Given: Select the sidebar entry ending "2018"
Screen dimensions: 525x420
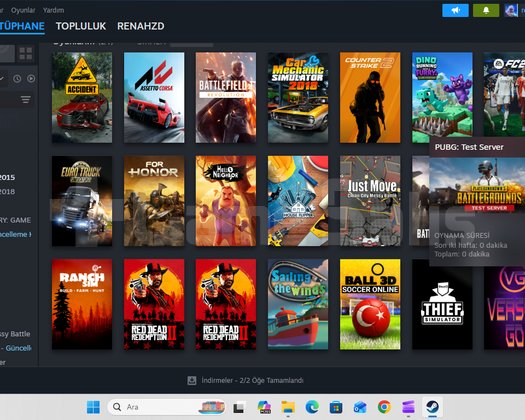Looking at the screenshot, I should [7, 192].
